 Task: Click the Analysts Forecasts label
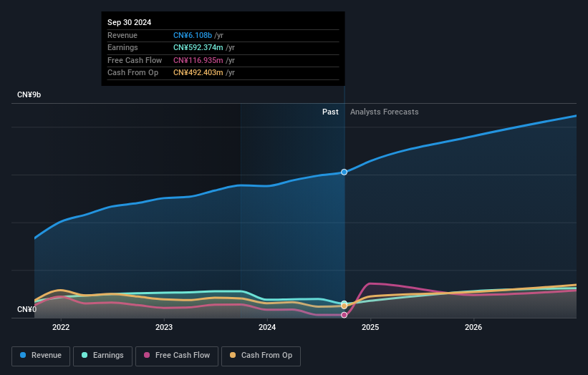385,112
